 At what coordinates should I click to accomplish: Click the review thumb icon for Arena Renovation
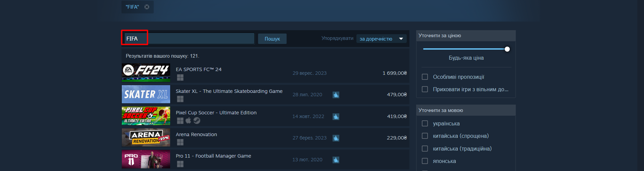[x=336, y=138]
